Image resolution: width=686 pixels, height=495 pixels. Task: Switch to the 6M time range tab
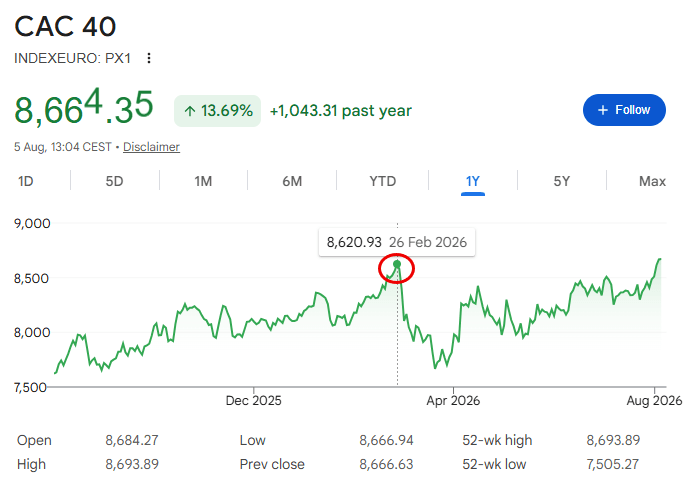pyautogui.click(x=292, y=181)
